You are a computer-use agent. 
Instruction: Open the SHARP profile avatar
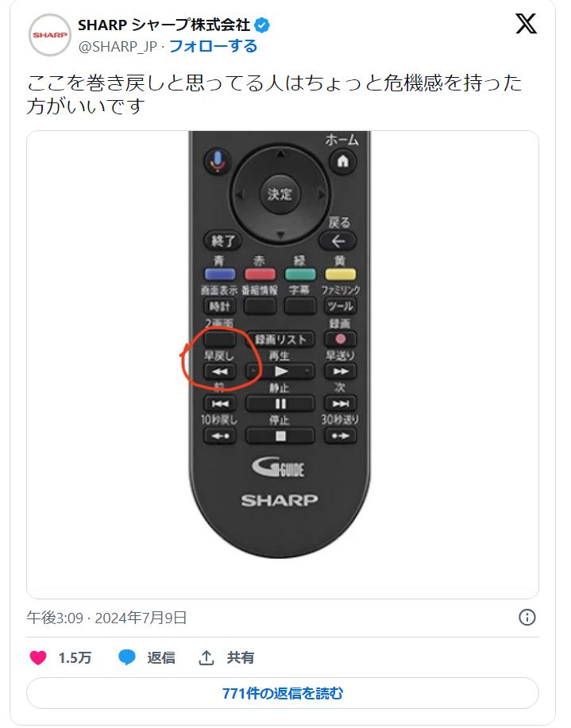click(50, 35)
